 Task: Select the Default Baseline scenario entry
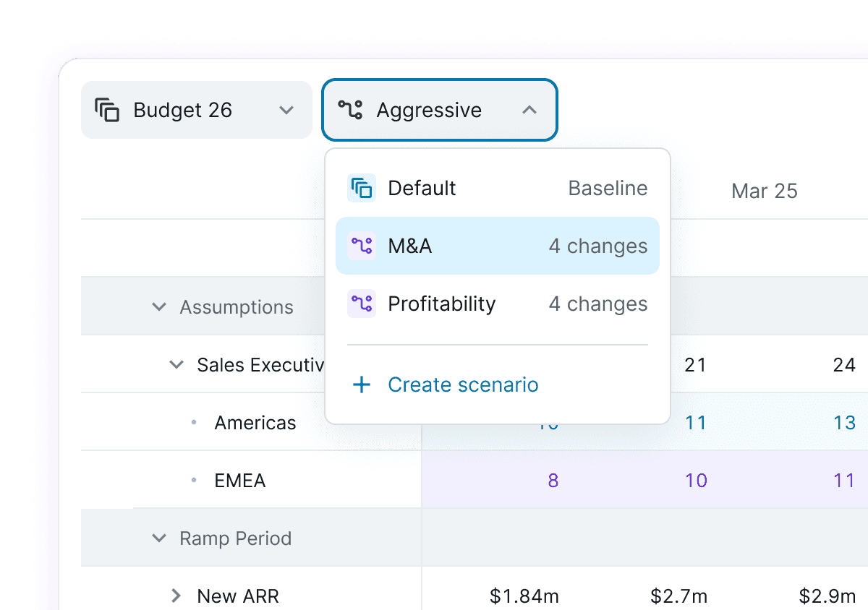tap(498, 188)
